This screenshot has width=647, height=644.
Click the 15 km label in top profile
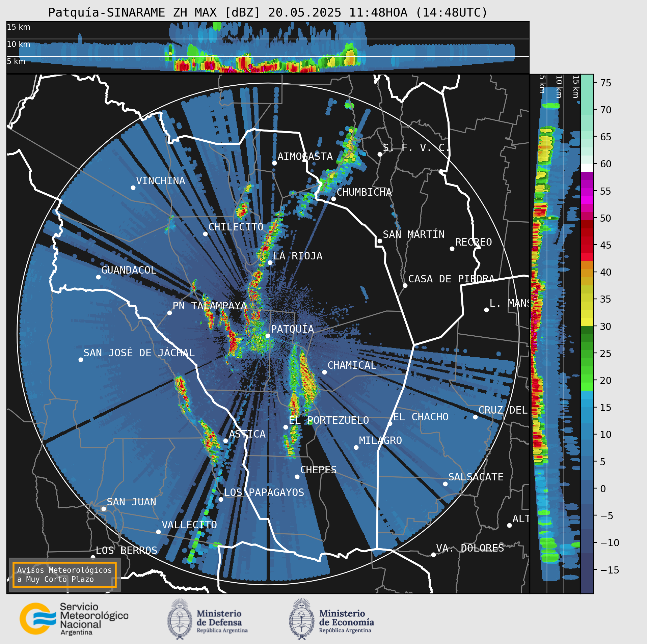tap(19, 27)
